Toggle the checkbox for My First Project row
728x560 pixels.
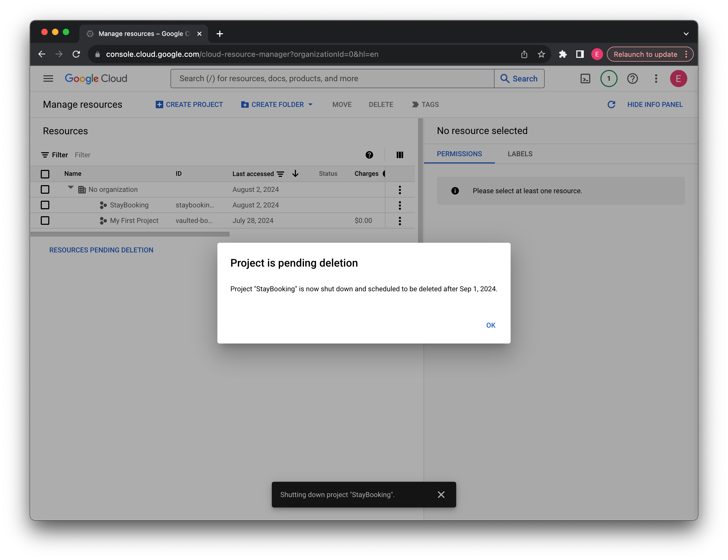click(45, 221)
